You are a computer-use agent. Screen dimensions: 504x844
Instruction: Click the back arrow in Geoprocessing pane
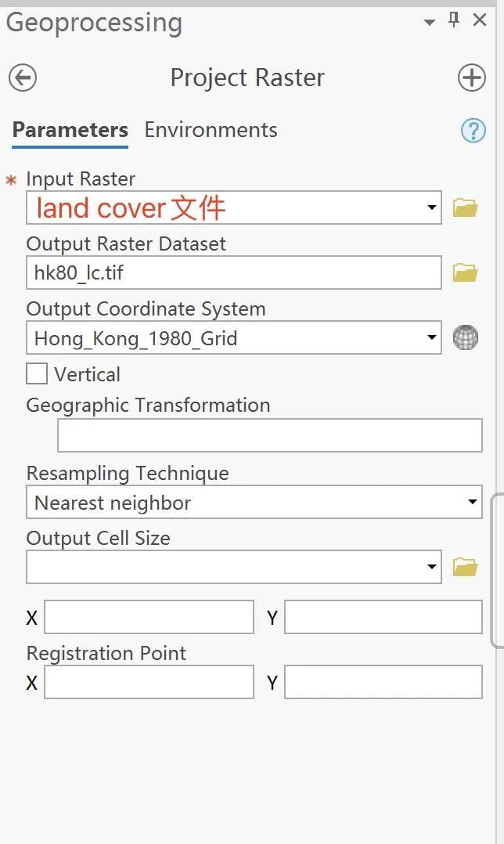point(23,78)
